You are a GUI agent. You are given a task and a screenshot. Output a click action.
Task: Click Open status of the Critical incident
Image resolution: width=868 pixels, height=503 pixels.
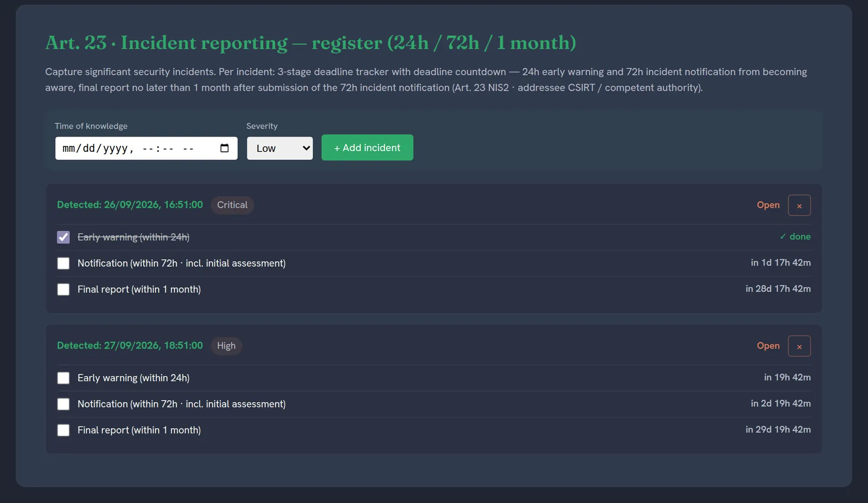pyautogui.click(x=768, y=205)
